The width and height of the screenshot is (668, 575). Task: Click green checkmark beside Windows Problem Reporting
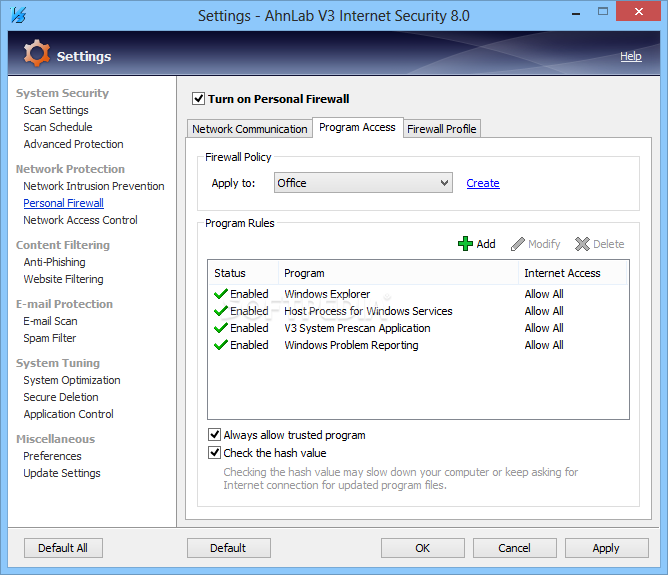(x=221, y=345)
